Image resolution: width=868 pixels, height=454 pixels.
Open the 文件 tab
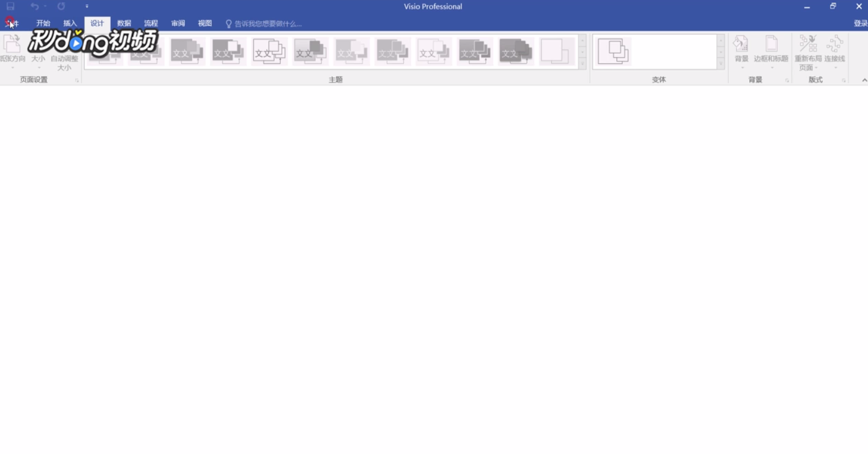coord(12,24)
